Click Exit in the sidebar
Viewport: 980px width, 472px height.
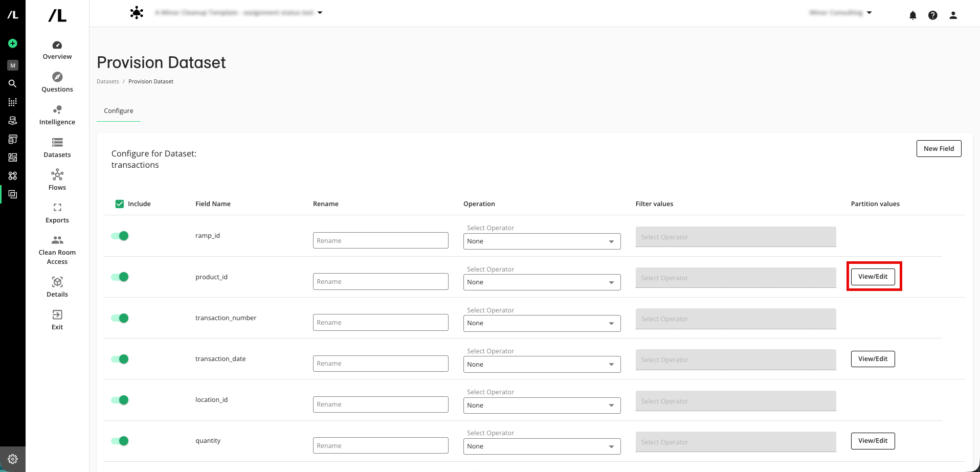point(57,320)
